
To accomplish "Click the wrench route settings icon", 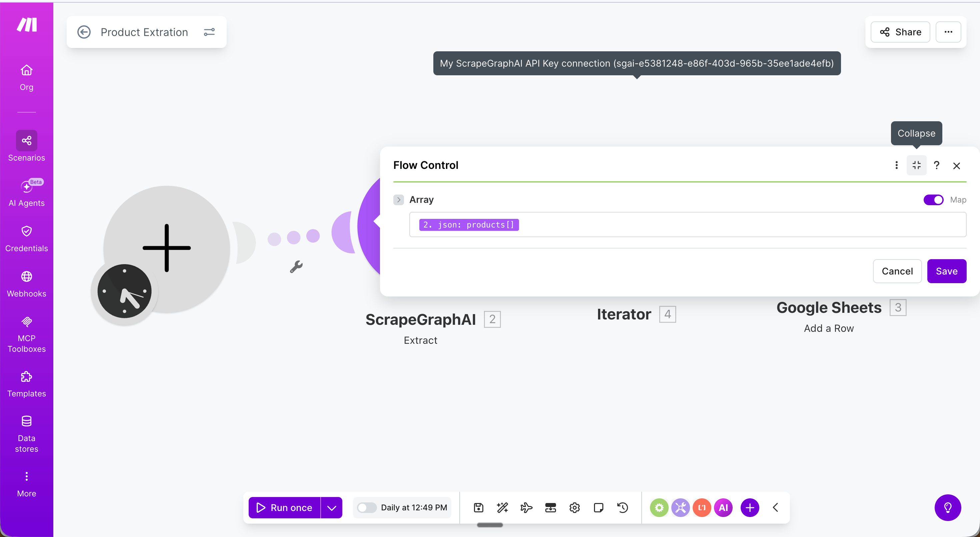I will pos(296,267).
